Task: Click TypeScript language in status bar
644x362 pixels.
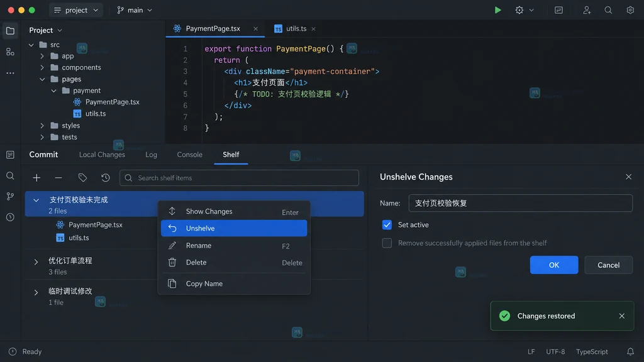Action: coord(592,352)
